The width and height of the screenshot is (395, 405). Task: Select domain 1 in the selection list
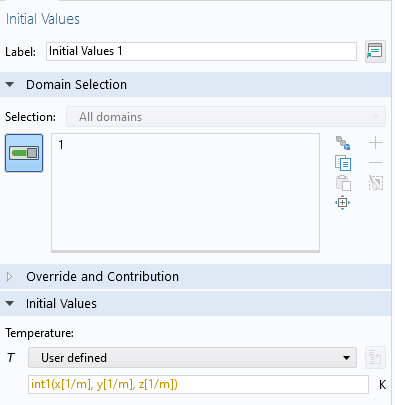tap(61, 145)
